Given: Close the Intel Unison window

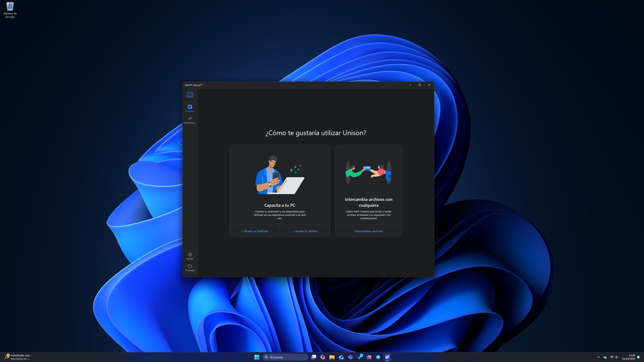Looking at the screenshot, I should (429, 85).
